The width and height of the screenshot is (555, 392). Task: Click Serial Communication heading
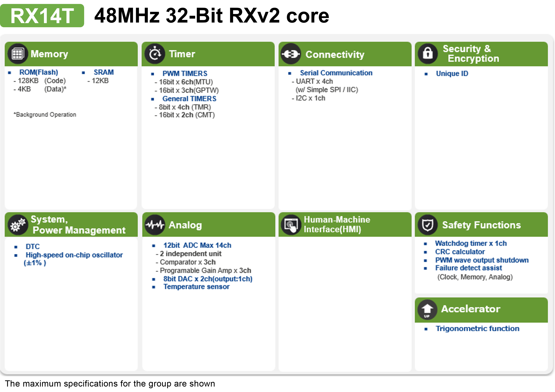click(x=336, y=73)
